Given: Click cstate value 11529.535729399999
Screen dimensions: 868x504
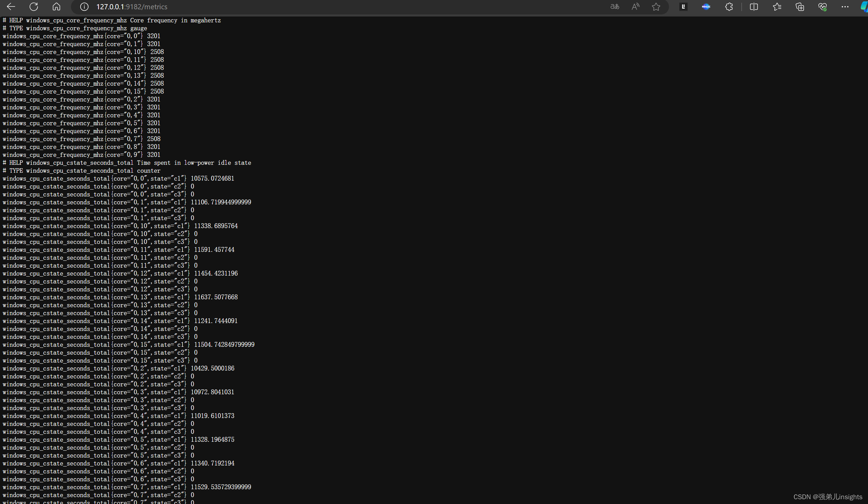Looking at the screenshot, I should point(221,487).
